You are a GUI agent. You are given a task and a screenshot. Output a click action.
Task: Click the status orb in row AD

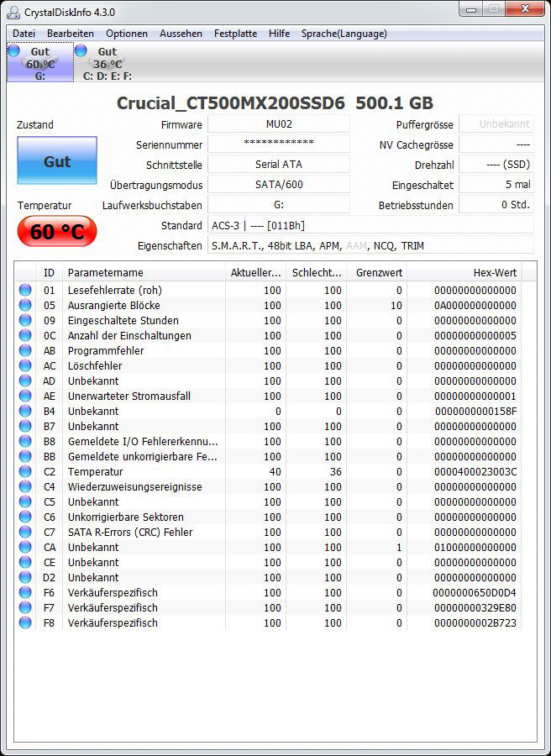tap(25, 381)
